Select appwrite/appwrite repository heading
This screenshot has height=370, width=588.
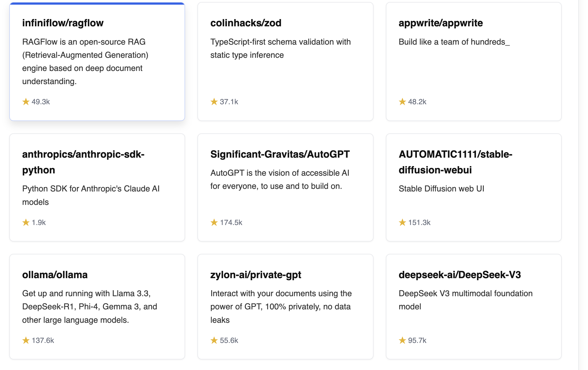pos(440,23)
